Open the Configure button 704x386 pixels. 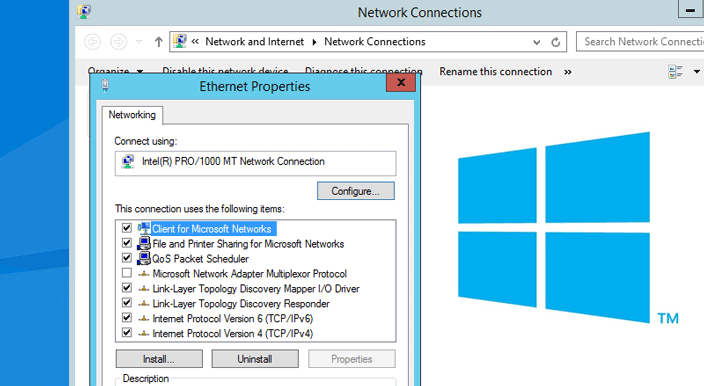[356, 191]
